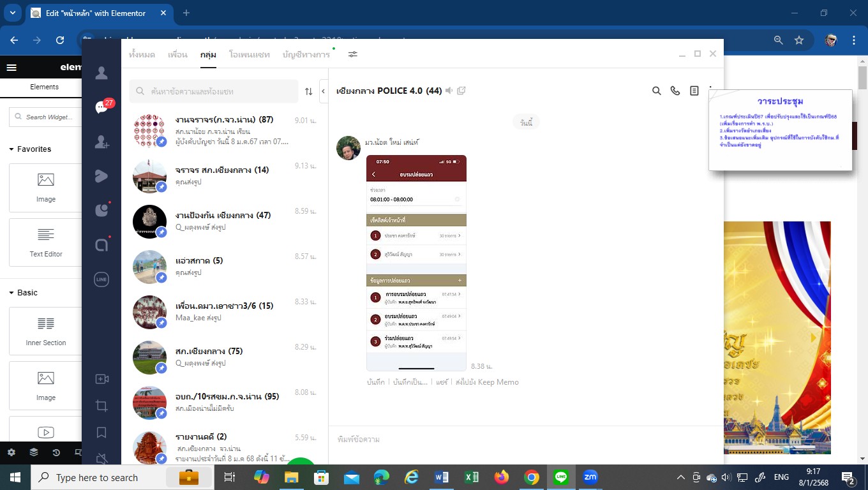Toggle chat notification speaker next to group name

[449, 91]
